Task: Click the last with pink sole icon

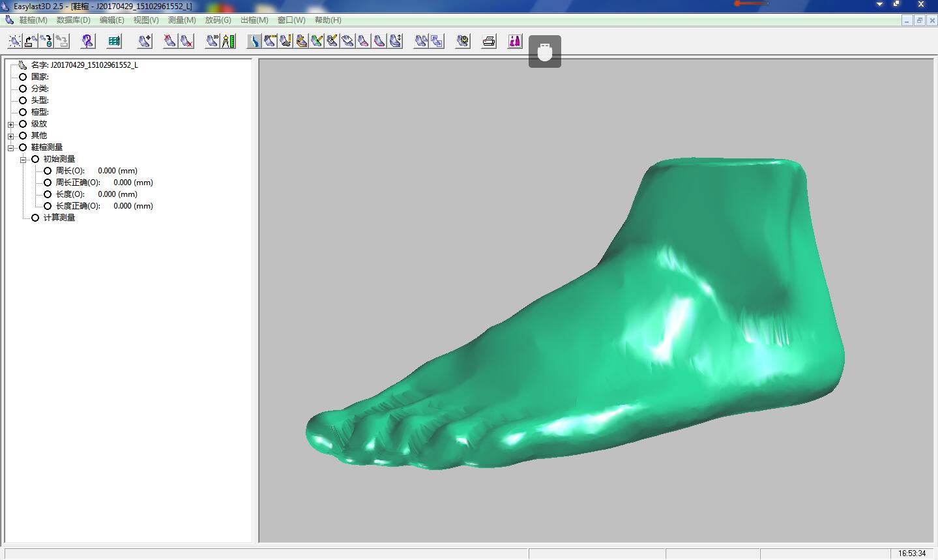Action: tap(364, 41)
